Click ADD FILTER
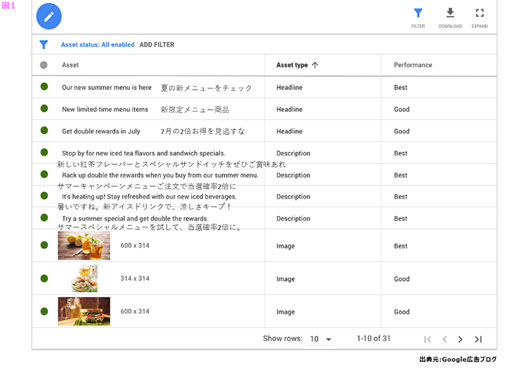Viewport: 514px width, 370px height. coord(157,45)
